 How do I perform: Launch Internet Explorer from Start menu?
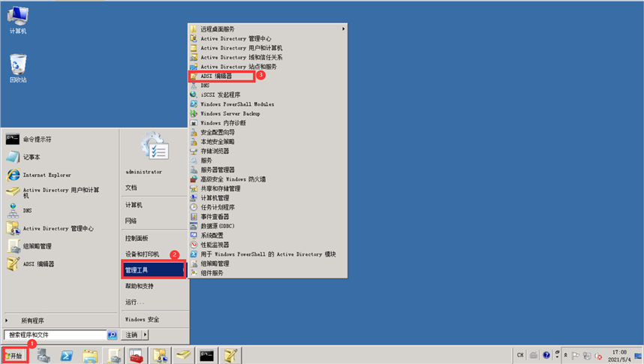(60, 175)
